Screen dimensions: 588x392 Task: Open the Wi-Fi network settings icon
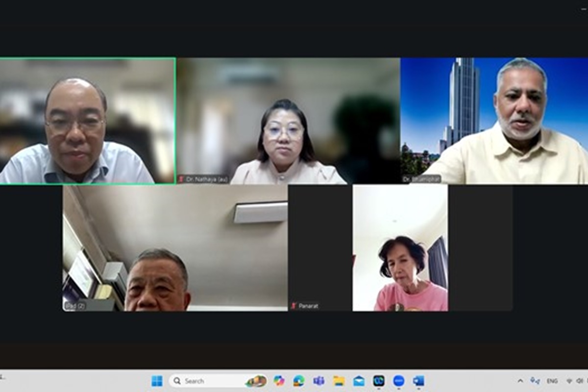coord(569,381)
